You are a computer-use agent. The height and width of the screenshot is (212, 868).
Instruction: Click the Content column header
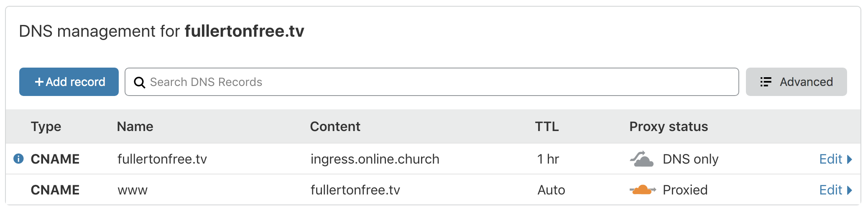tap(335, 126)
